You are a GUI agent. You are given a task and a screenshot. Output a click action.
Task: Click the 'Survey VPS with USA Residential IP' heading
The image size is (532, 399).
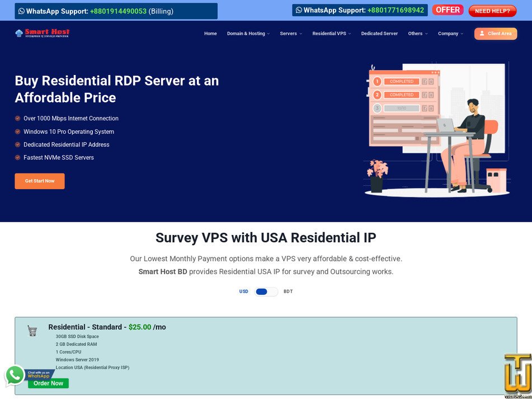tap(266, 238)
